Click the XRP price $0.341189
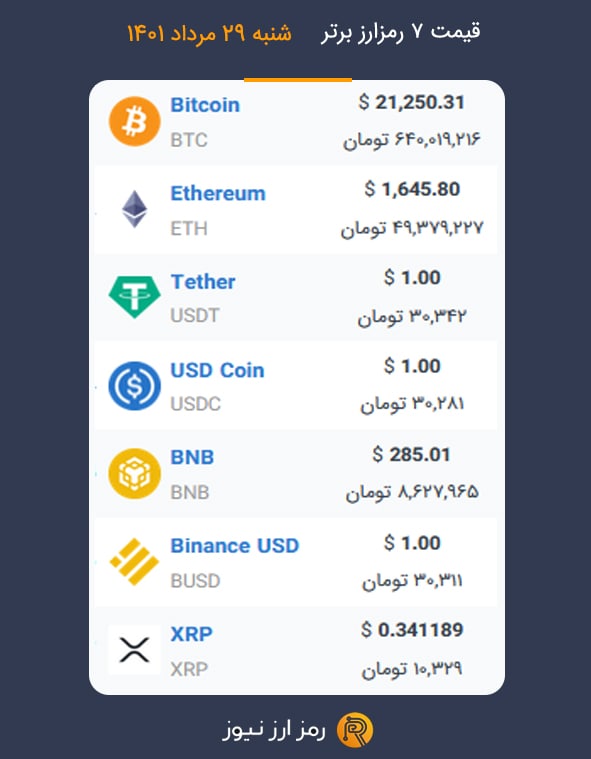The width and height of the screenshot is (591, 759). click(x=412, y=630)
